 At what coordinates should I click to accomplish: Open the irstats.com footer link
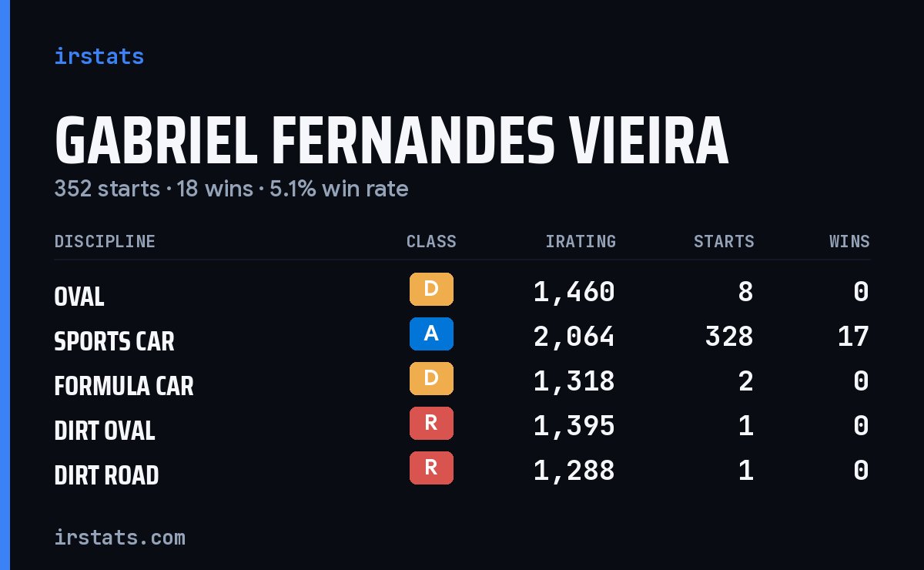(x=119, y=537)
